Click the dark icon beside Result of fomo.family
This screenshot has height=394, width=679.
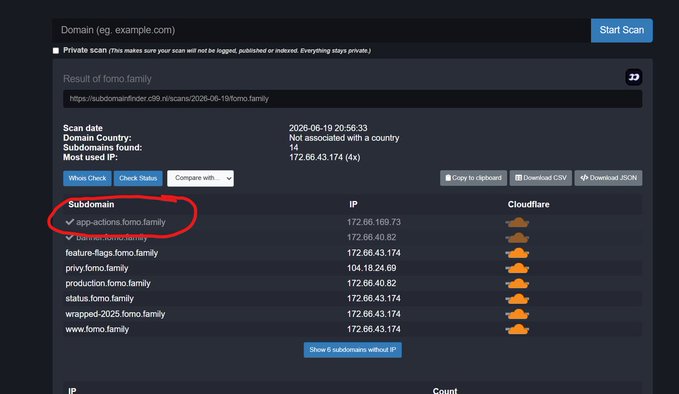[634, 77]
